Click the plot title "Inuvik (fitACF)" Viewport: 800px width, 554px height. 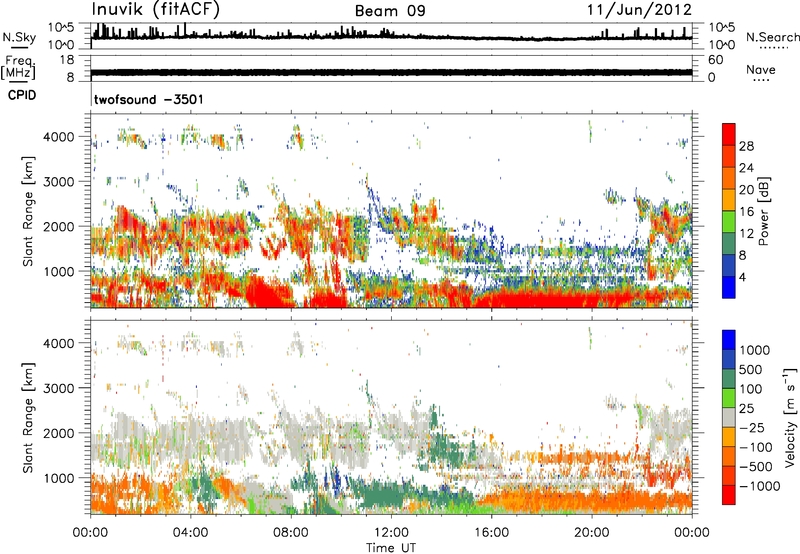(156, 10)
